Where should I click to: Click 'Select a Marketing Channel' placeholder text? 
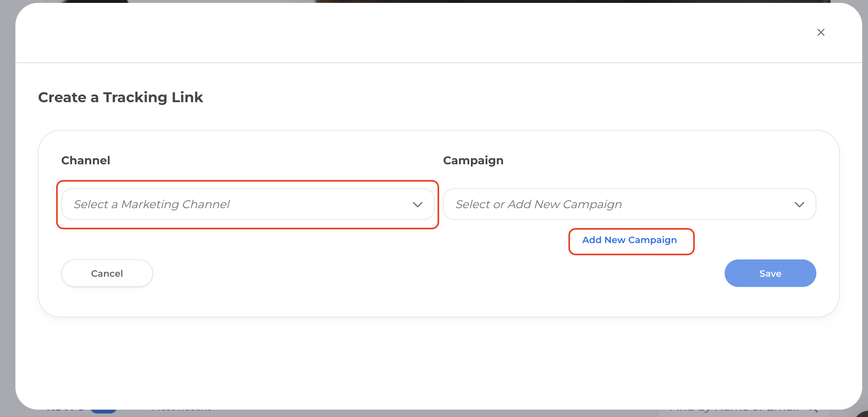click(x=152, y=204)
